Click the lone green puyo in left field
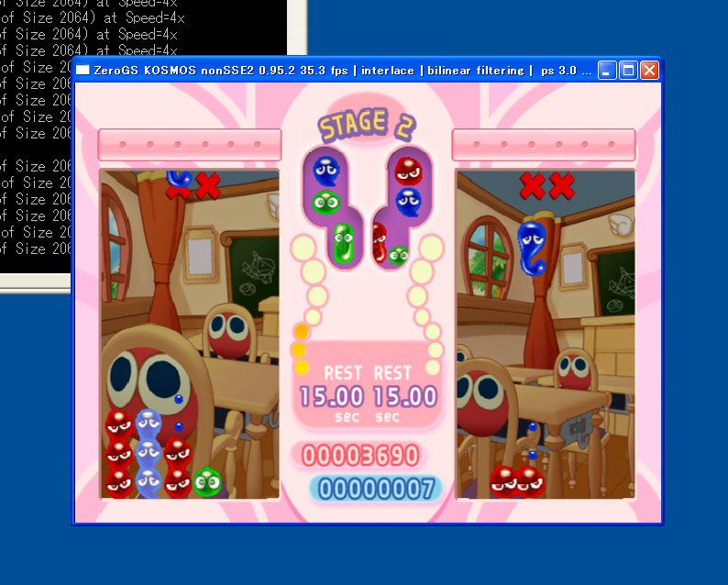Screen dimensions: 728x585 point(207,482)
